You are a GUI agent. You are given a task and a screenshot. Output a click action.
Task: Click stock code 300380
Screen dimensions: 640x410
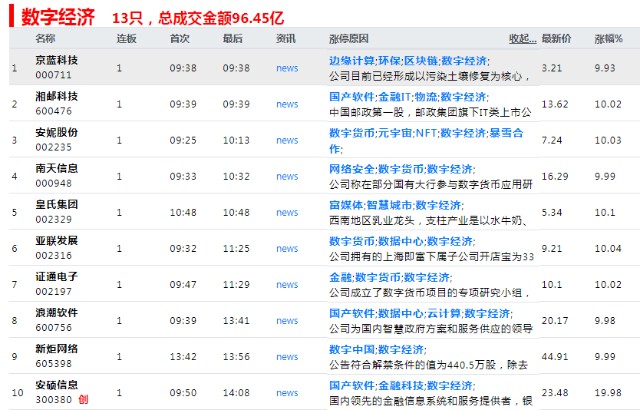pyautogui.click(x=53, y=399)
